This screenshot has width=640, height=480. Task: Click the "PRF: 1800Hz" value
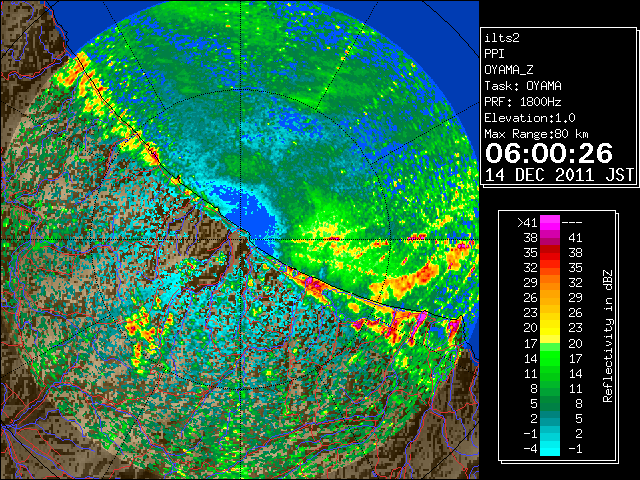point(523,102)
